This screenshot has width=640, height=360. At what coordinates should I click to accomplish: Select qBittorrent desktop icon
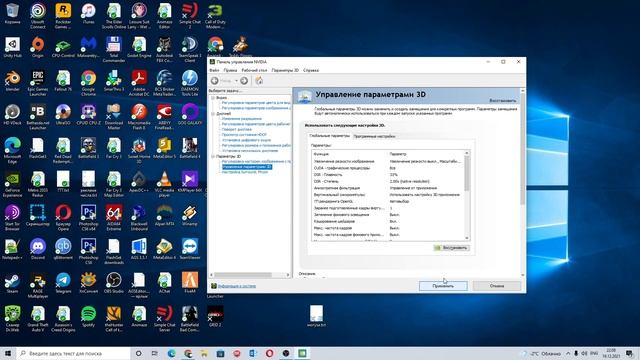[63, 249]
